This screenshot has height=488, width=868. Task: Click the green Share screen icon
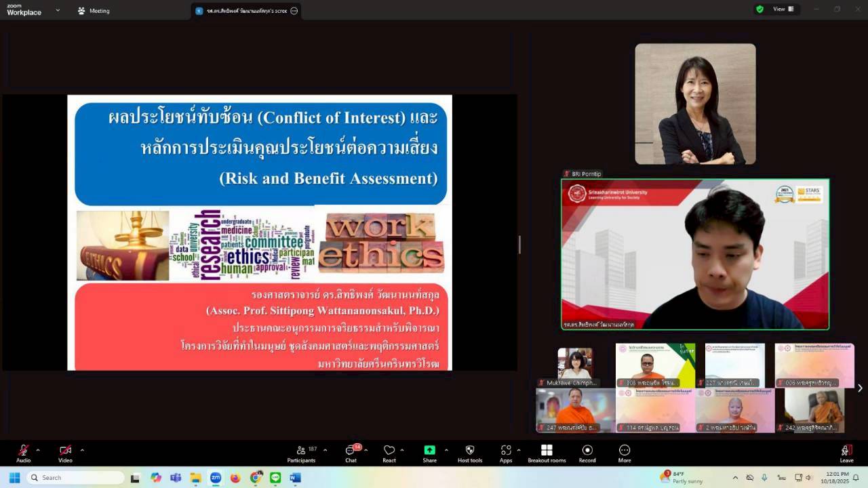(x=430, y=451)
